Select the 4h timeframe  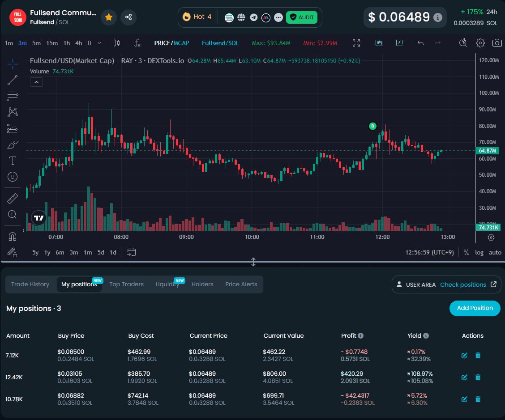tap(79, 43)
